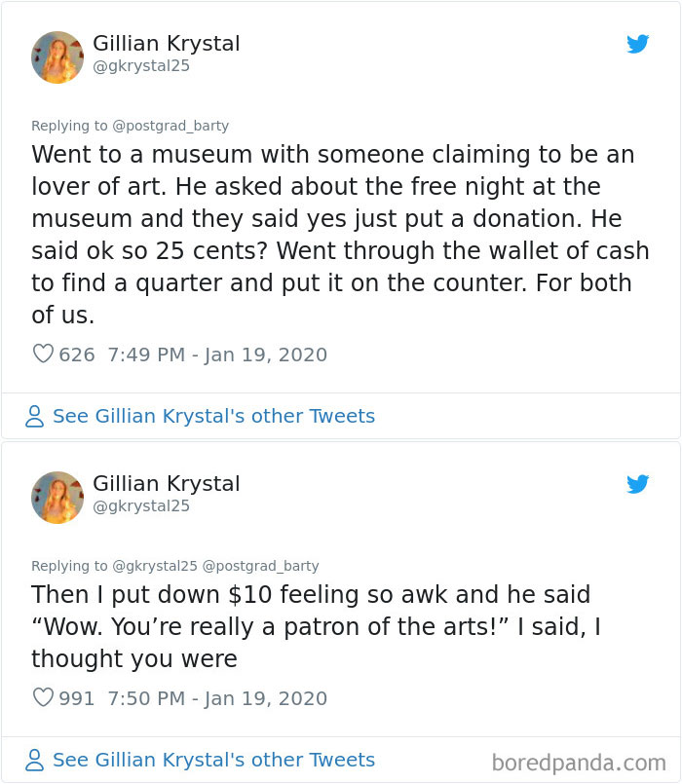The height and width of the screenshot is (784, 682).
Task: Click the Twitter bird icon on the first tweet
Action: (639, 44)
